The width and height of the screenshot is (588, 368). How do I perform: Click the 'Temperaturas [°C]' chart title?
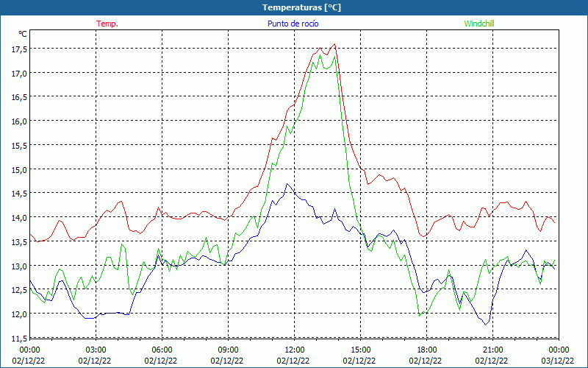tap(301, 7)
